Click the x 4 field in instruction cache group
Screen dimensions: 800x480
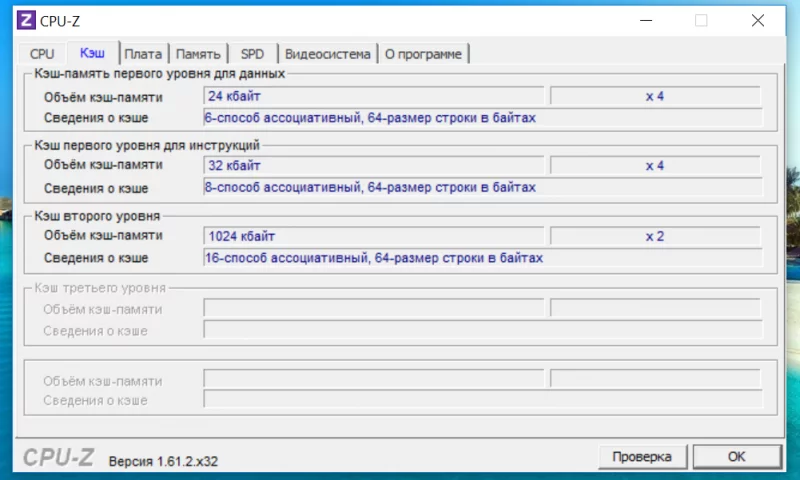tap(655, 165)
